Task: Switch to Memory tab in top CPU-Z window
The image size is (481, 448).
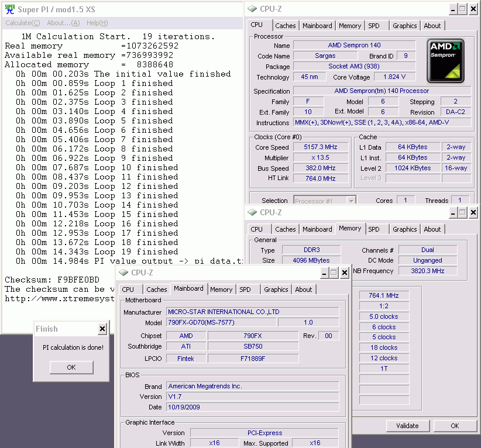Action: point(350,26)
